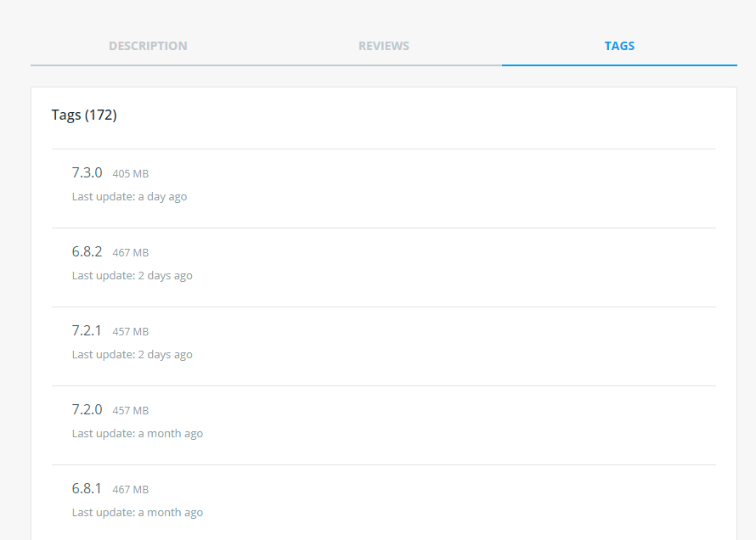Image resolution: width=756 pixels, height=540 pixels.
Task: Switch to the Description tab
Action: [x=148, y=46]
